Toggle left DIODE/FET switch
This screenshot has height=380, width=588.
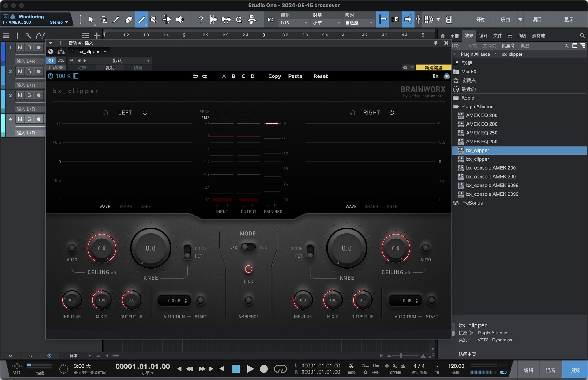tap(187, 252)
